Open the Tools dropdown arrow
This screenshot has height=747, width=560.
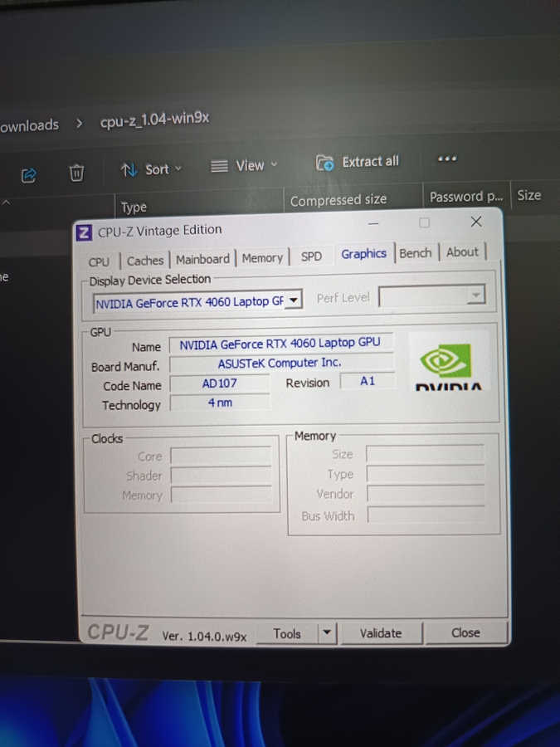pos(328,633)
